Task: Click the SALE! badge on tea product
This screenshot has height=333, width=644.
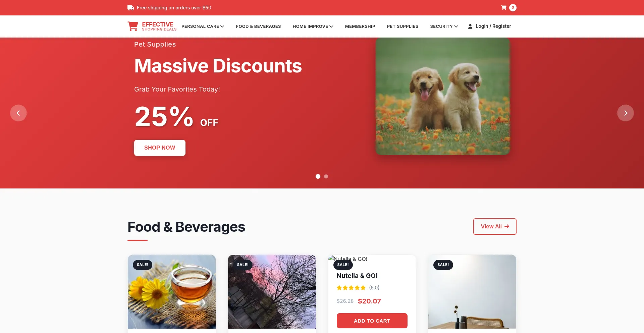Action: (143, 265)
